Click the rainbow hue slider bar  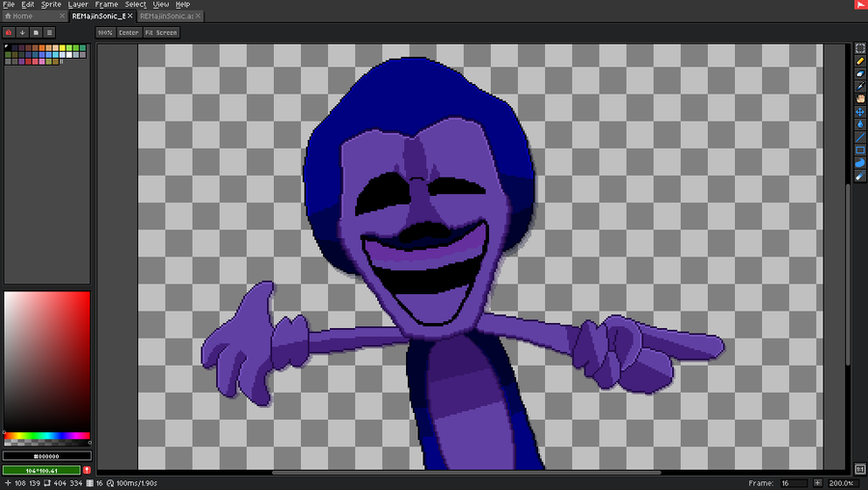(47, 436)
